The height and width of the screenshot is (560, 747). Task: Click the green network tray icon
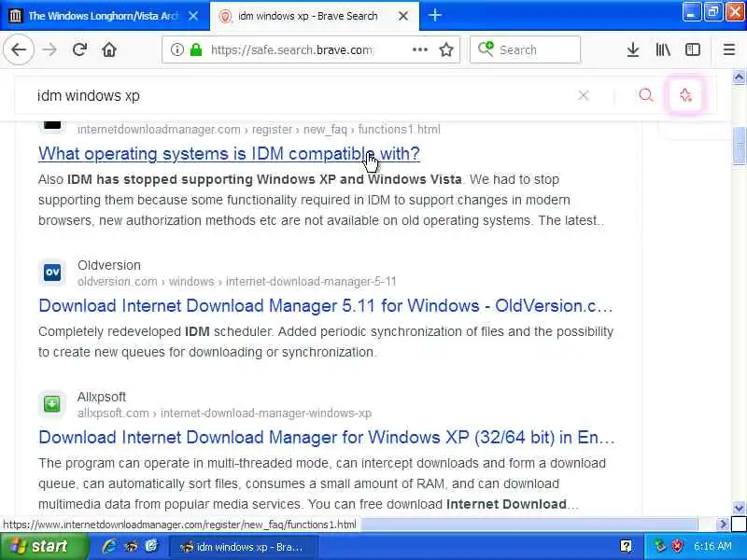tap(660, 546)
